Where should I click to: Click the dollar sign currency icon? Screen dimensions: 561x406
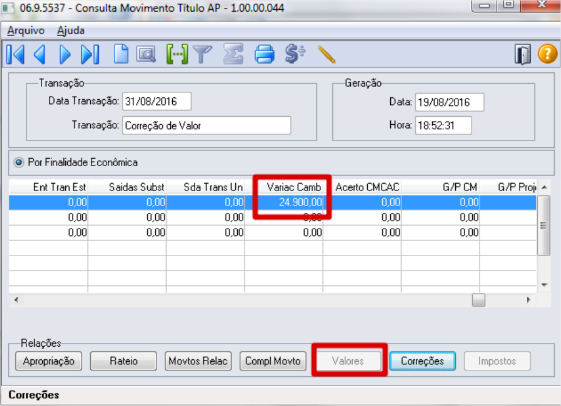pyautogui.click(x=295, y=54)
